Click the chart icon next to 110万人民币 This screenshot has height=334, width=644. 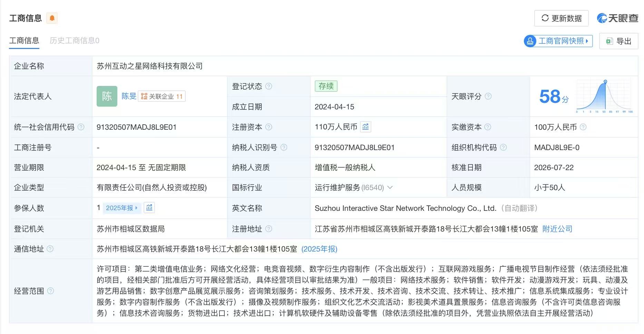tap(365, 127)
